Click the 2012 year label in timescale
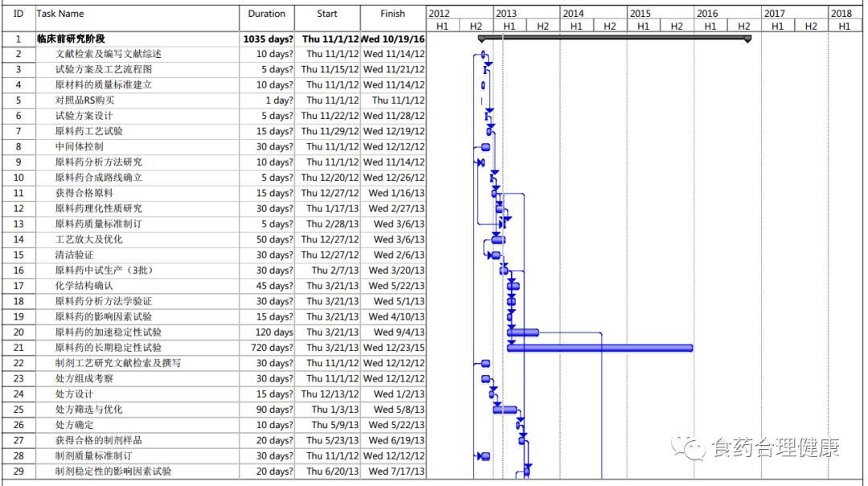This screenshot has height=486, width=868. 439,14
